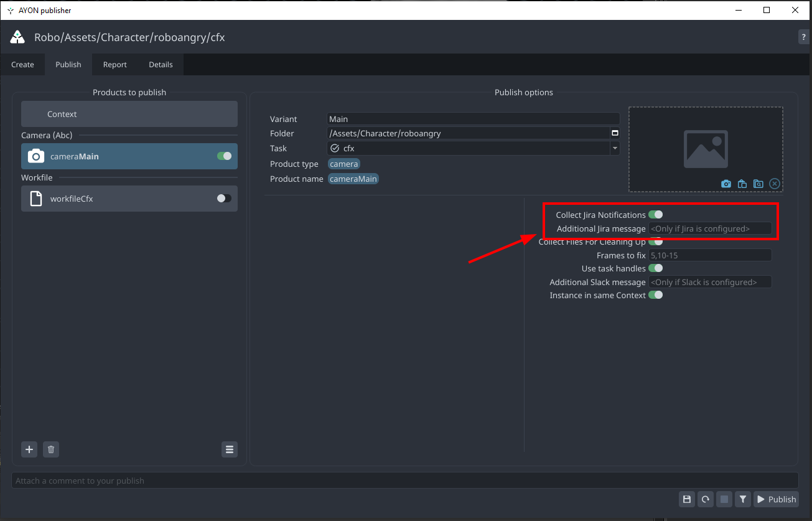Click the stop square button

click(x=724, y=499)
